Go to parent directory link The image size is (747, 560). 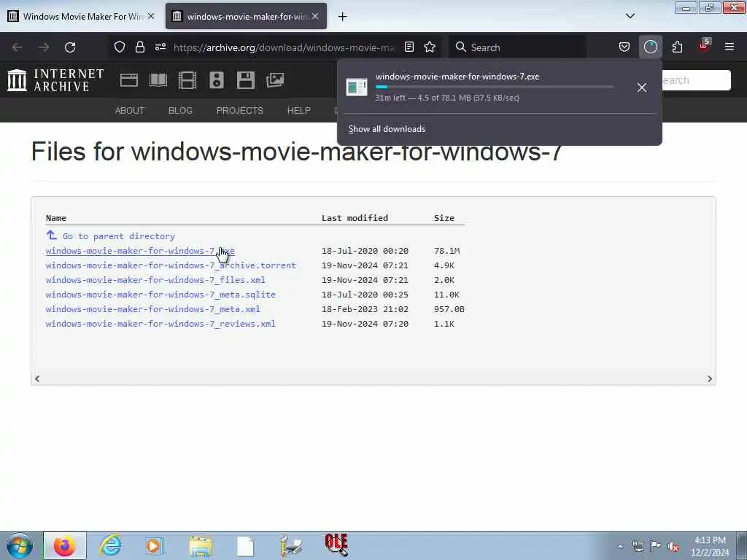point(119,236)
